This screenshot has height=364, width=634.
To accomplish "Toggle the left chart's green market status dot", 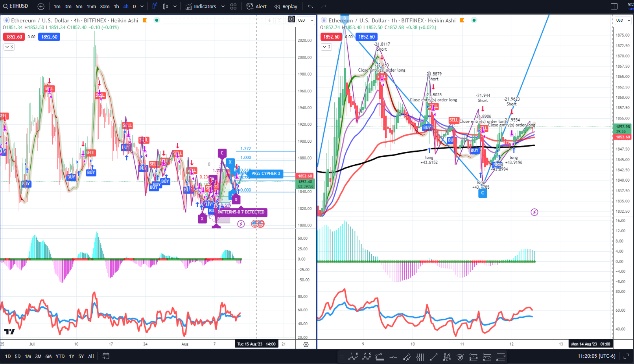I will click(x=157, y=20).
